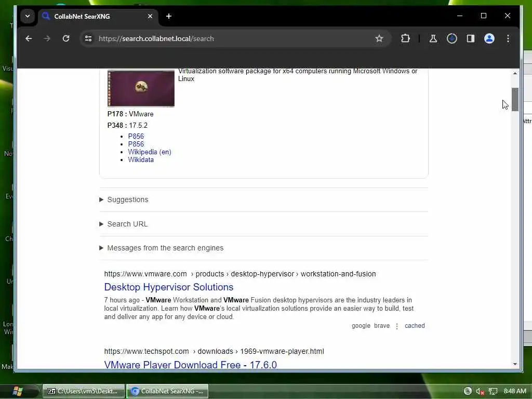
Task: Open the Wikidata link
Action: tap(141, 160)
